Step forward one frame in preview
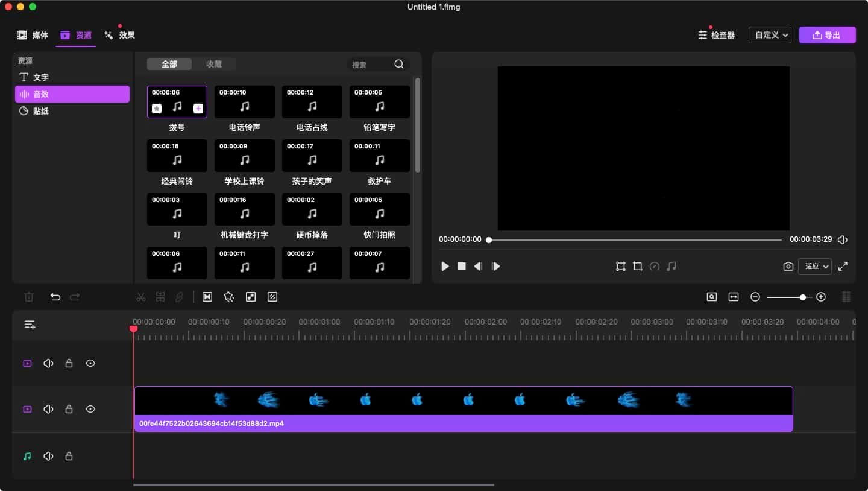This screenshot has height=491, width=868. click(495, 266)
